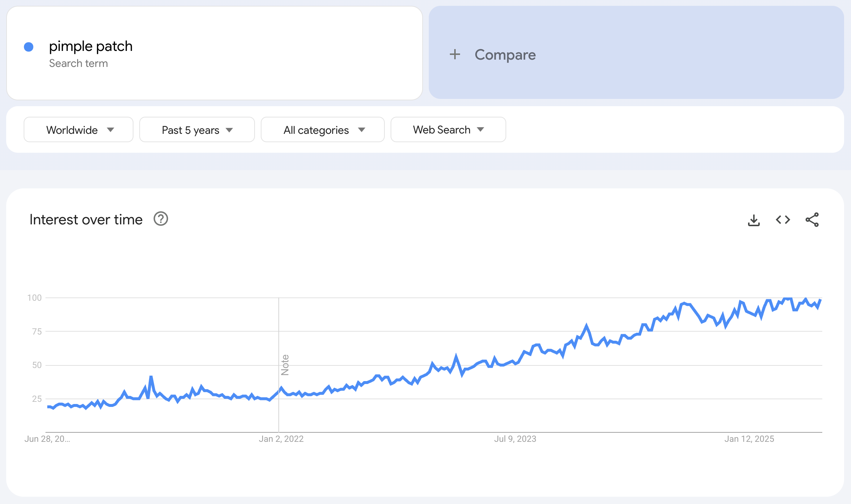This screenshot has height=504, width=851.
Task: Add a Compare search term
Action: coord(505,55)
